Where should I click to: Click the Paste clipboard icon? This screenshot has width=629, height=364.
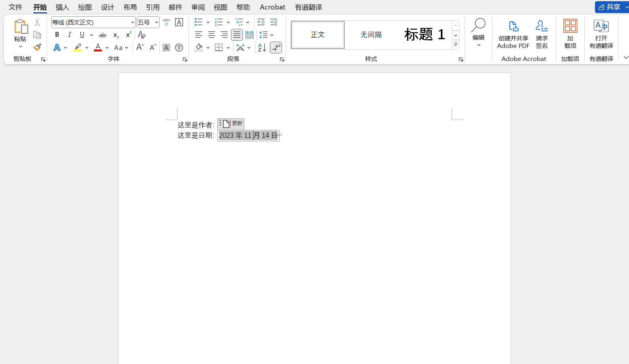point(20,26)
